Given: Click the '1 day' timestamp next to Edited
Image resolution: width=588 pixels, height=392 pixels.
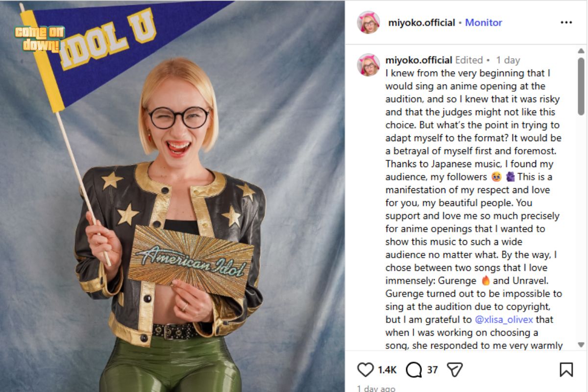Looking at the screenshot, I should [x=508, y=60].
